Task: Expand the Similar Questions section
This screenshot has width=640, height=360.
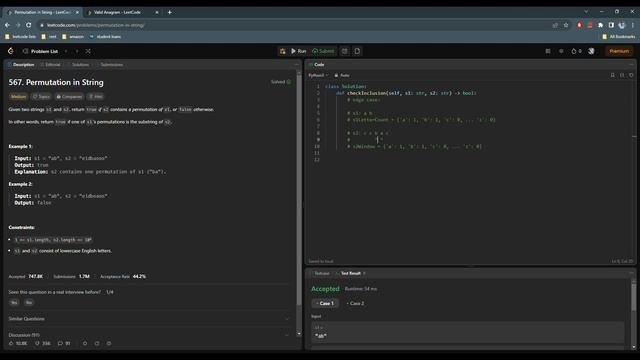Action: tap(148, 319)
